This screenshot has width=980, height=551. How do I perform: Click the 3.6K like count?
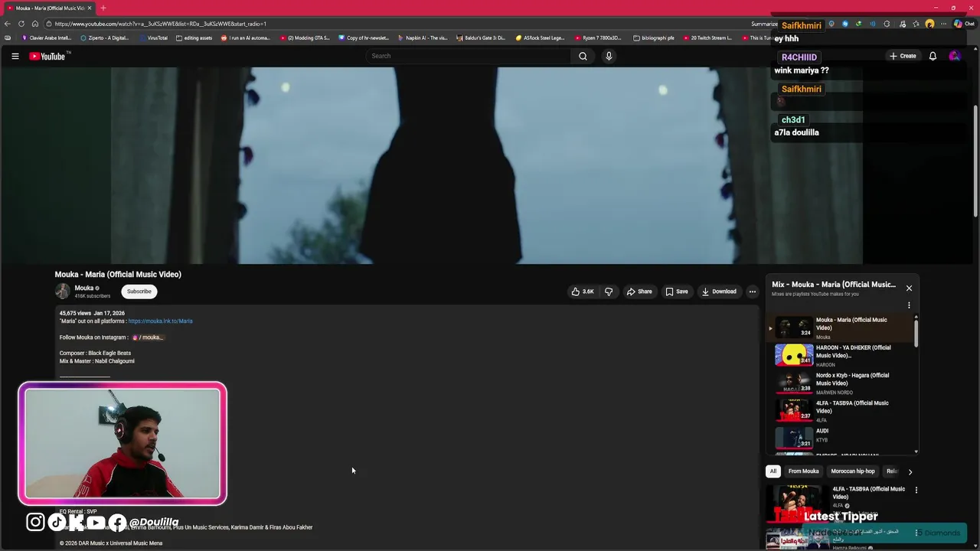pos(588,292)
